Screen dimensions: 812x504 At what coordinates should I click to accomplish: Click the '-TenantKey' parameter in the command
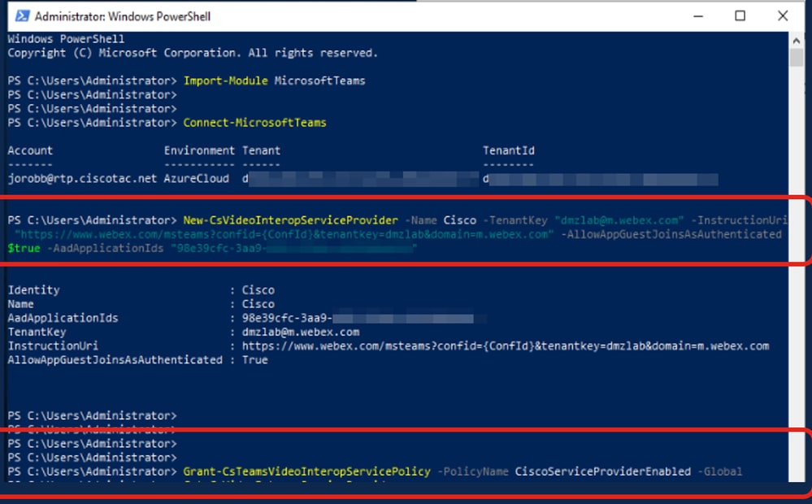click(x=515, y=220)
